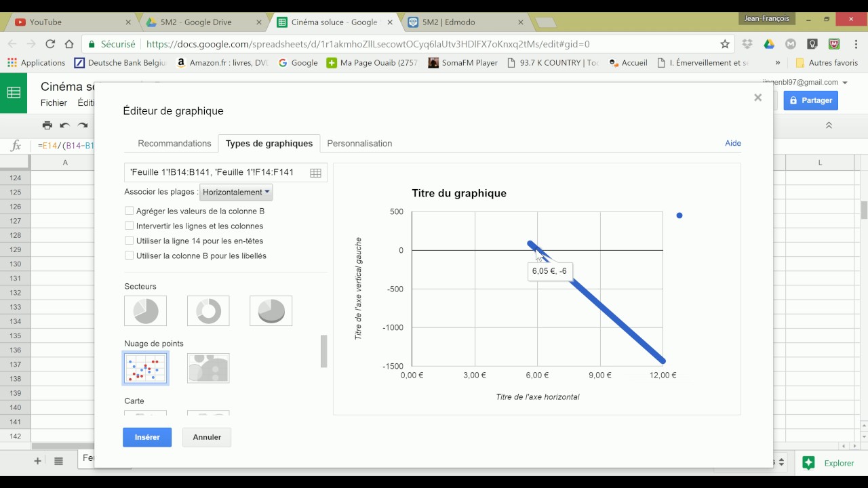Open the browser home page
Image resolution: width=868 pixels, height=488 pixels.
tap(69, 44)
